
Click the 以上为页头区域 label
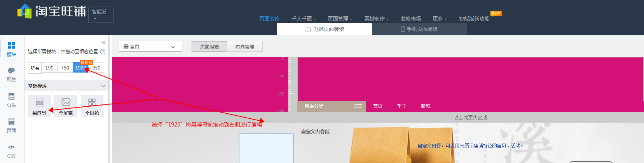point(471,118)
